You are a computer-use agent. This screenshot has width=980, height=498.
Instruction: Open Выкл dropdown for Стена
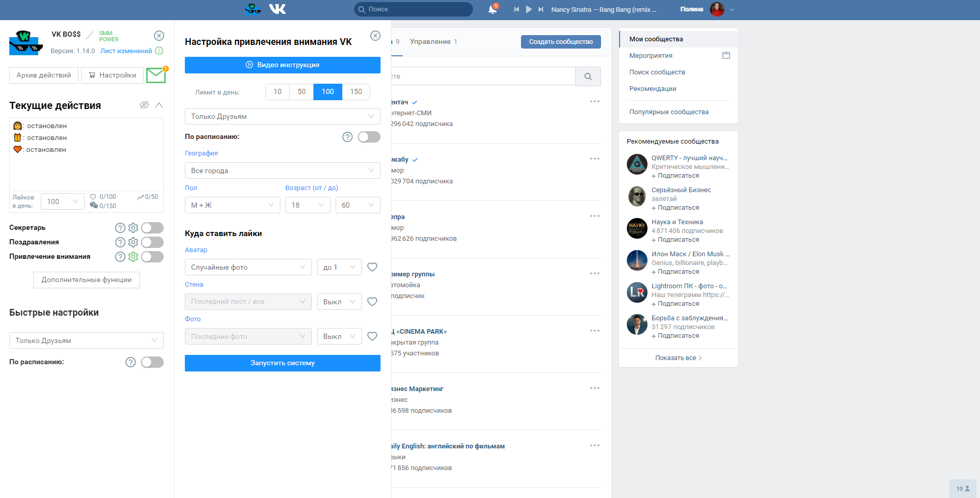[x=339, y=302]
